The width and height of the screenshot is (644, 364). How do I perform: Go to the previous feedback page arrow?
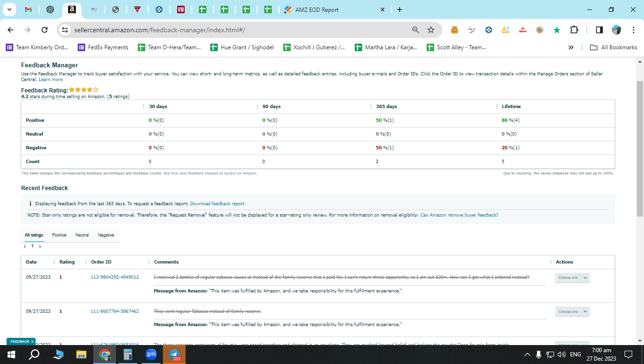point(25,246)
